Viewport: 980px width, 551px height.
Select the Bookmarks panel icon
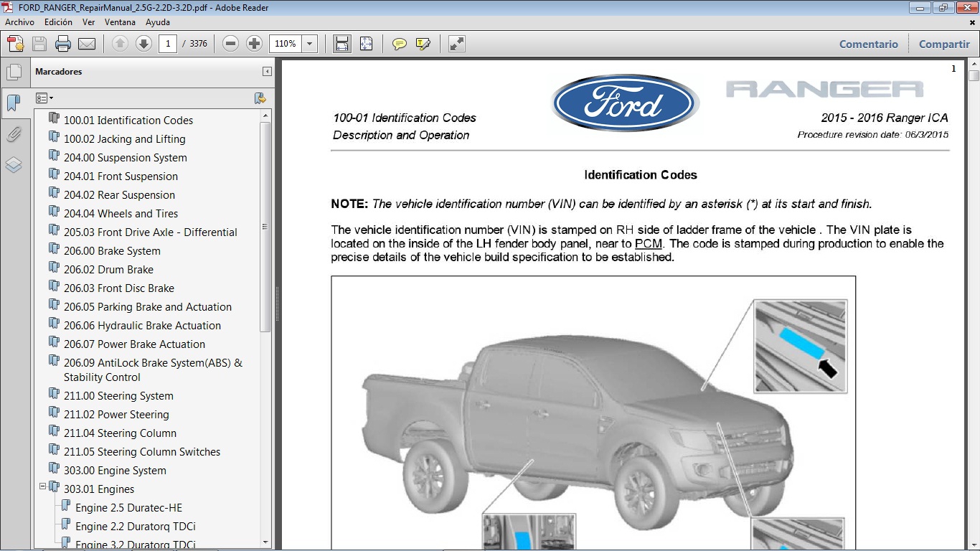14,103
